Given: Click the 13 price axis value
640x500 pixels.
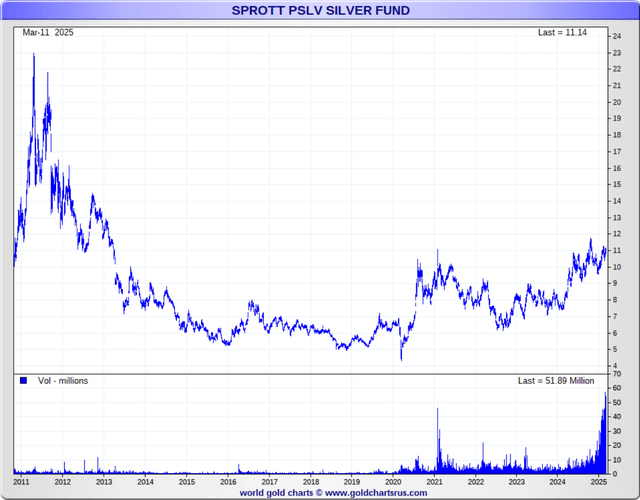Looking at the screenshot, I should 617,218.
